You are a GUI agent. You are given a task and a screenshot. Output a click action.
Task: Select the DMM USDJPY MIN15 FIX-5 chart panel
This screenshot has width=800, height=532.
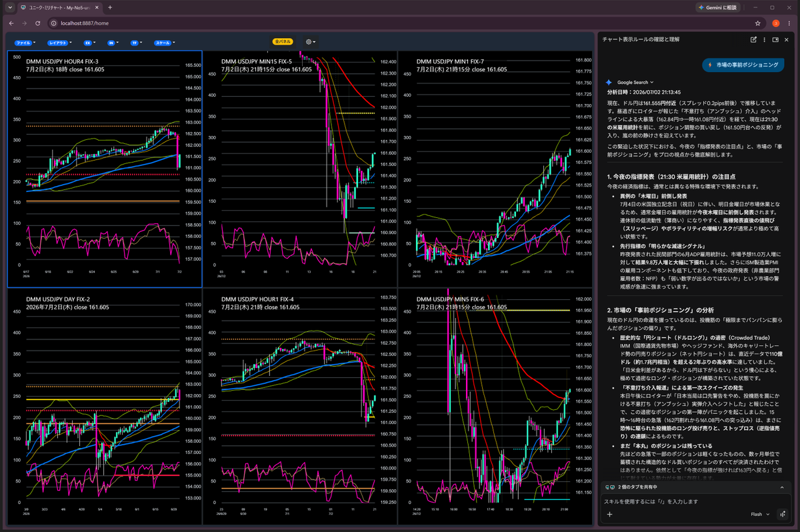[x=300, y=169]
